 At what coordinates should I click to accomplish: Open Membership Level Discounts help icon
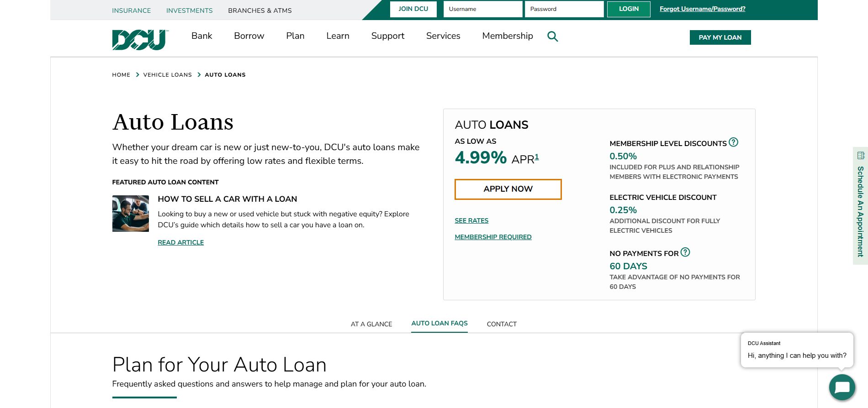tap(733, 142)
